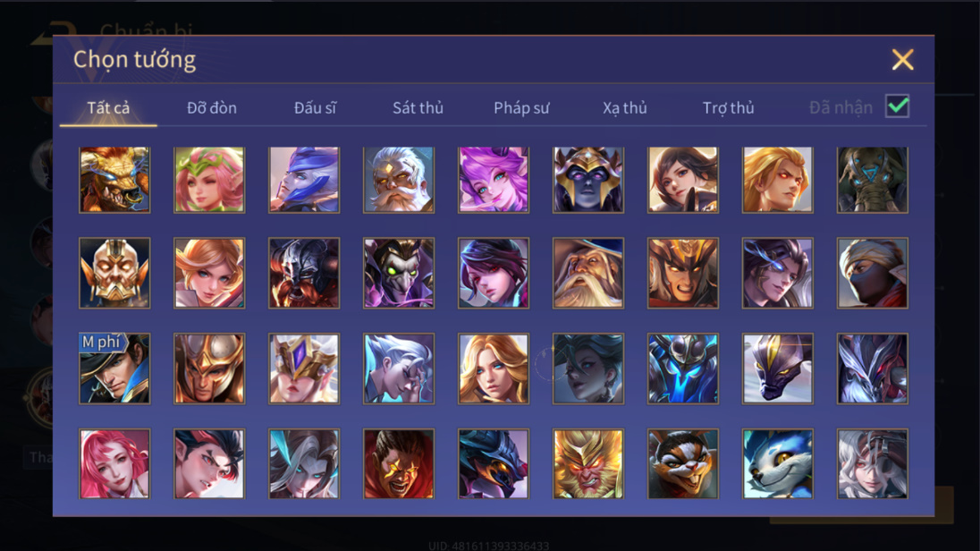
Task: Return to the 'Tất cả' tab
Action: pos(108,108)
